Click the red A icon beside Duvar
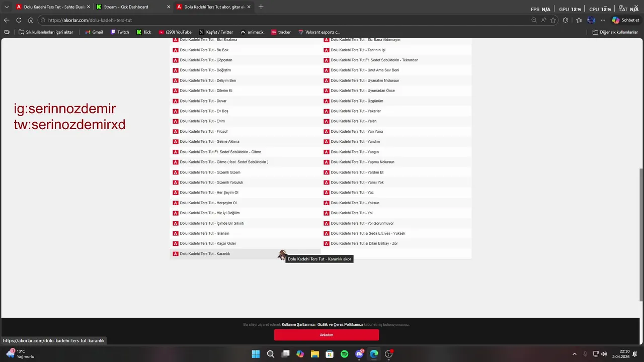Viewport: 644px width, 362px height. 176,101
